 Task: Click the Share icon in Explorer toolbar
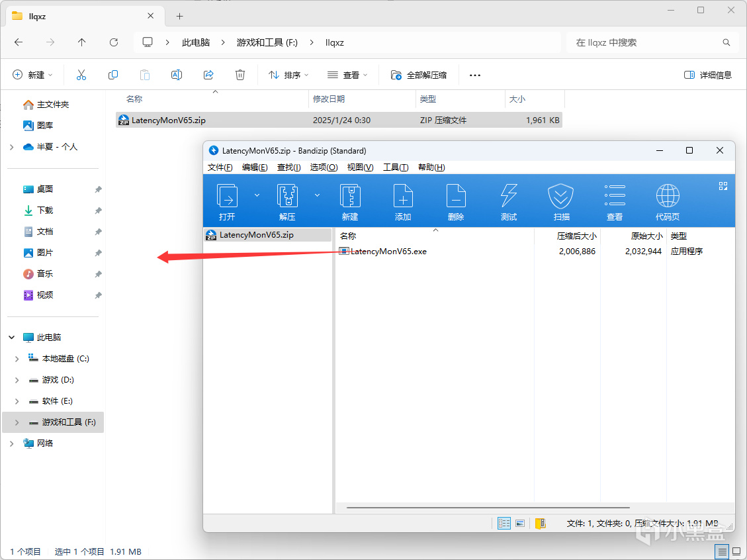click(x=208, y=75)
